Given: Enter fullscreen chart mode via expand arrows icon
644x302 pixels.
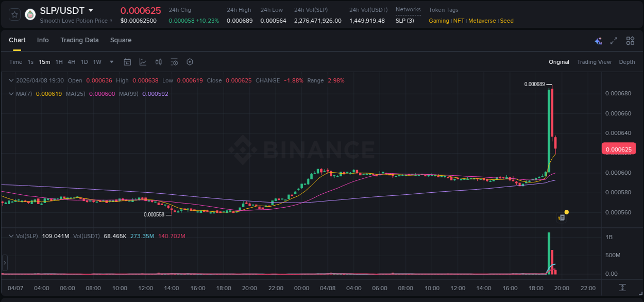Looking at the screenshot, I should point(614,40).
